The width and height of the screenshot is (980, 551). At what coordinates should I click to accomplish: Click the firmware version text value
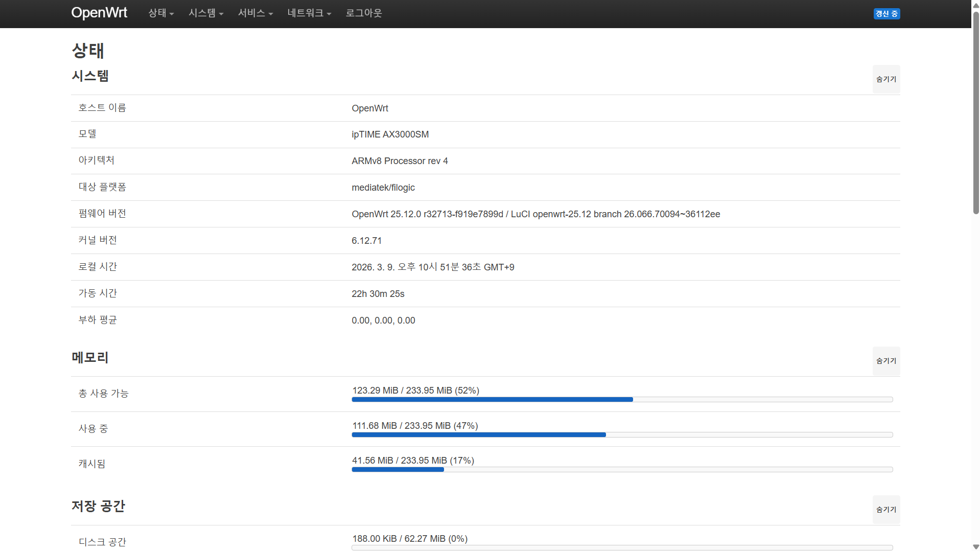535,214
